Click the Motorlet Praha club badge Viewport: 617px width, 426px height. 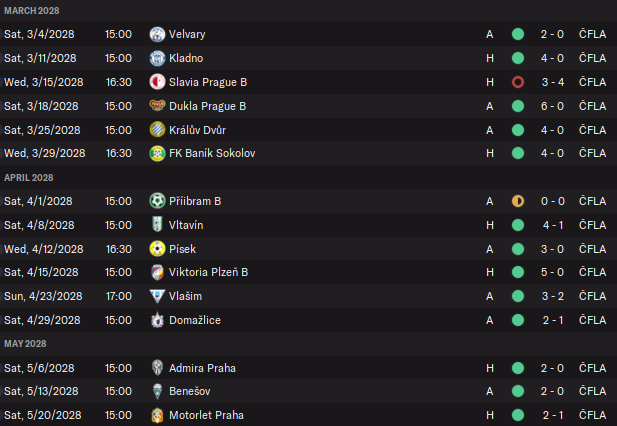(157, 415)
